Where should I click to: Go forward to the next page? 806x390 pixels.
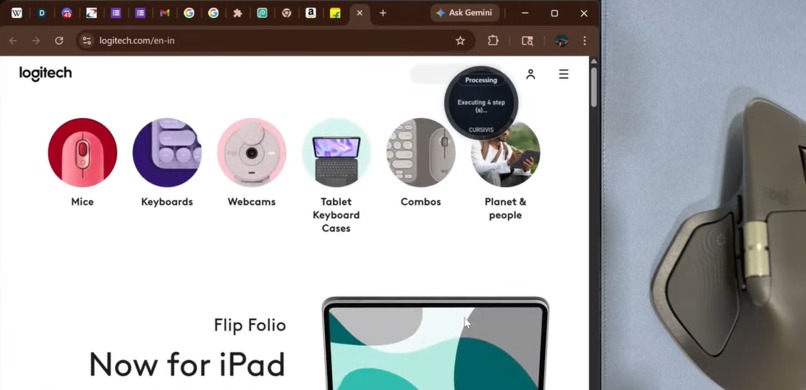point(36,41)
